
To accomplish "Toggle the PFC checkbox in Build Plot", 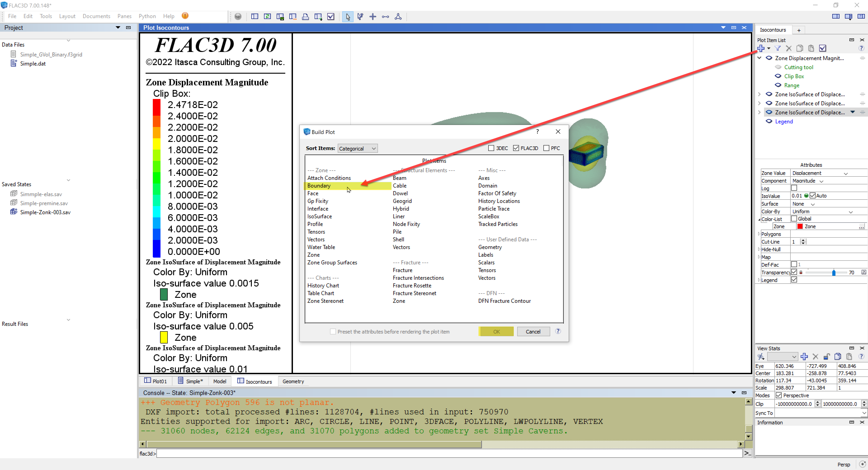I will pyautogui.click(x=546, y=148).
